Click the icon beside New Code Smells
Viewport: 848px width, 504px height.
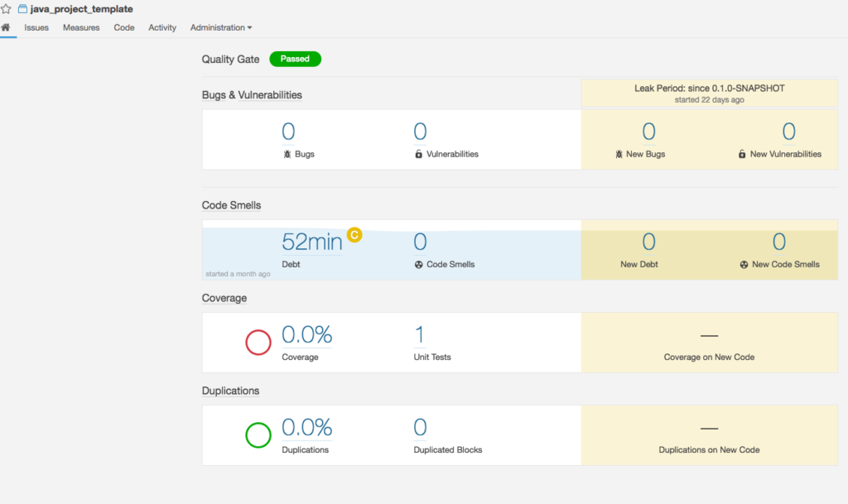[x=744, y=264]
